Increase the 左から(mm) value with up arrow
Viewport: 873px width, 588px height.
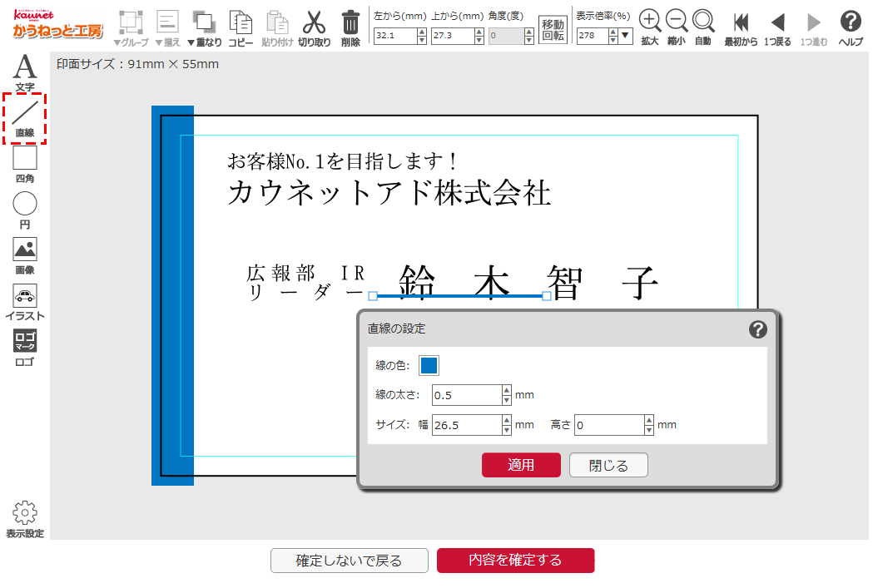422,32
